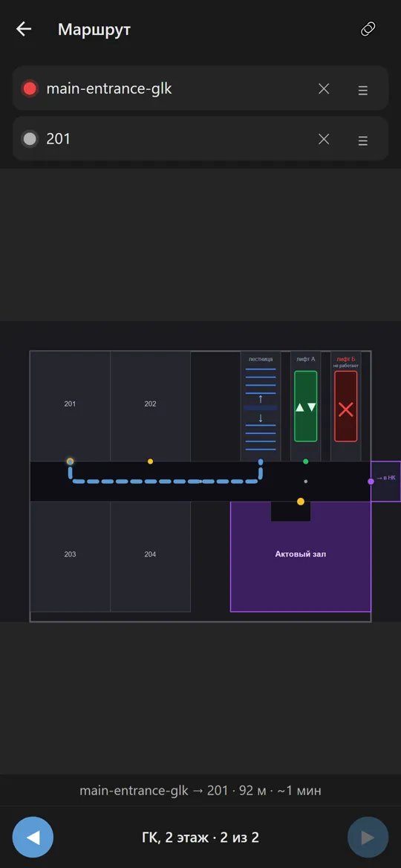
Task: Open reorder handle for 201 row
Action: pyautogui.click(x=363, y=140)
